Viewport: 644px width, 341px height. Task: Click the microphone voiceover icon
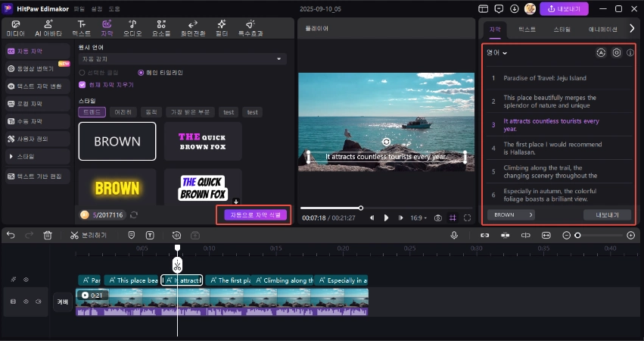454,235
